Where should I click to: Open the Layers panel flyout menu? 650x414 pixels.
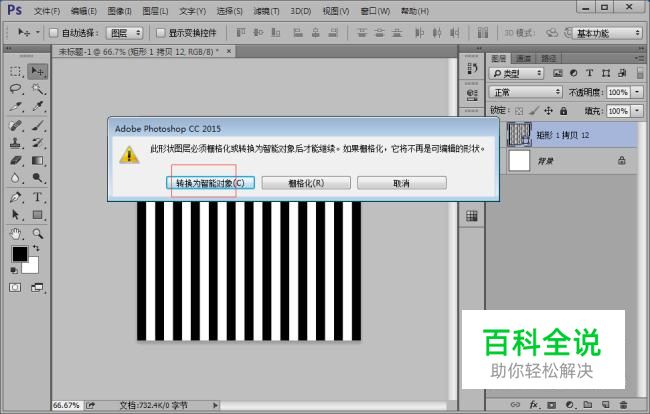(640, 58)
